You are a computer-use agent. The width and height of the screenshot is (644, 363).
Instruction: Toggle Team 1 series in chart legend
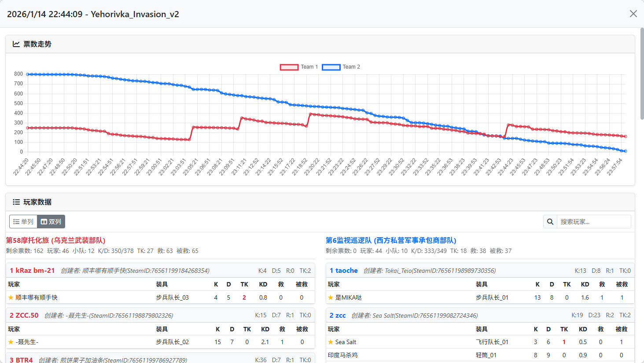pos(299,67)
